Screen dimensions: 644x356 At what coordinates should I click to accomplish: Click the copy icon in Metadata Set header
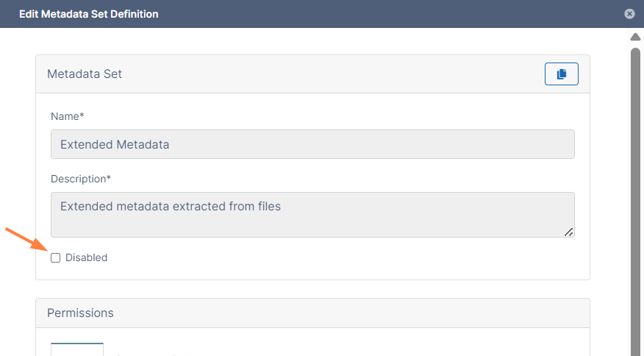(x=561, y=74)
